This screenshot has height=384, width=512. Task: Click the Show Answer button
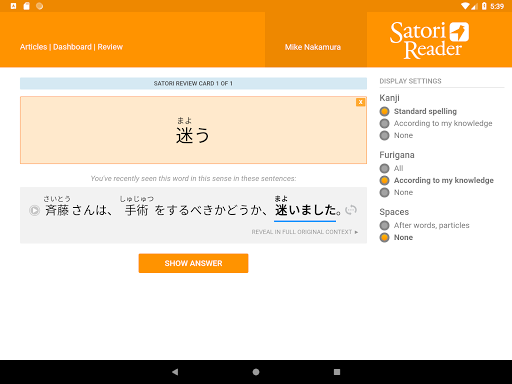[193, 263]
